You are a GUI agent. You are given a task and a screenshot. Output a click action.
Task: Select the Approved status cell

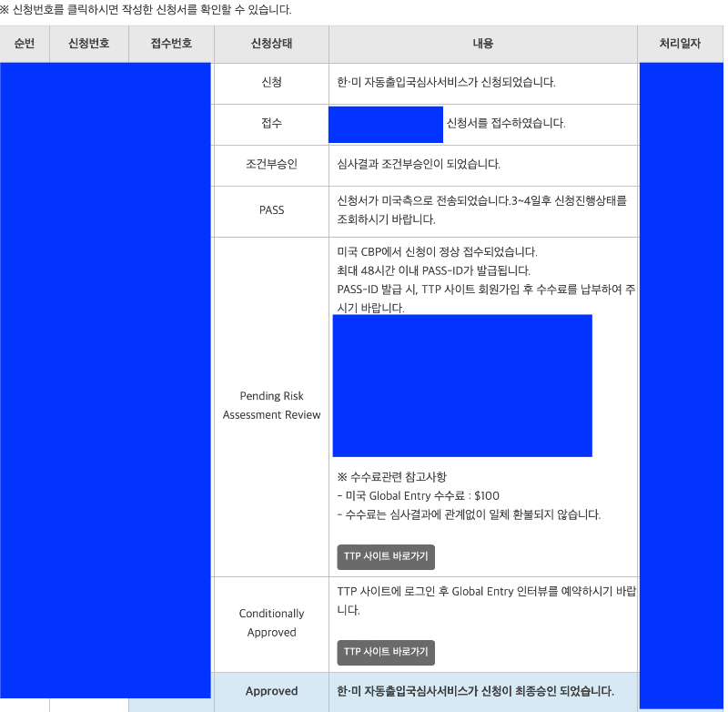[x=270, y=691]
